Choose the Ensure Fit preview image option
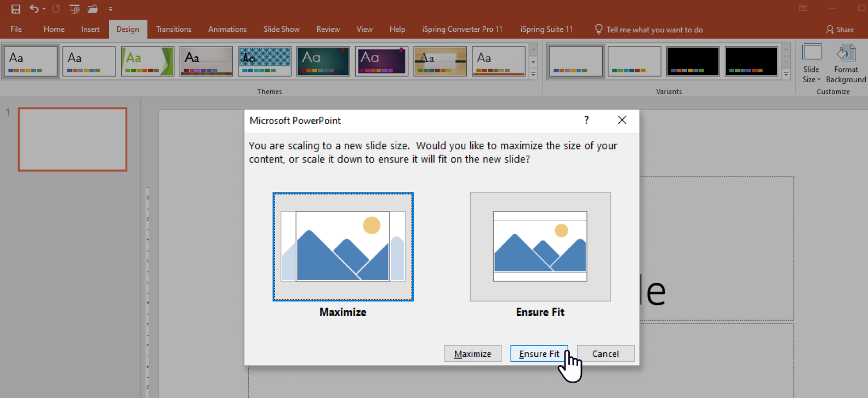The width and height of the screenshot is (868, 398). tap(540, 247)
